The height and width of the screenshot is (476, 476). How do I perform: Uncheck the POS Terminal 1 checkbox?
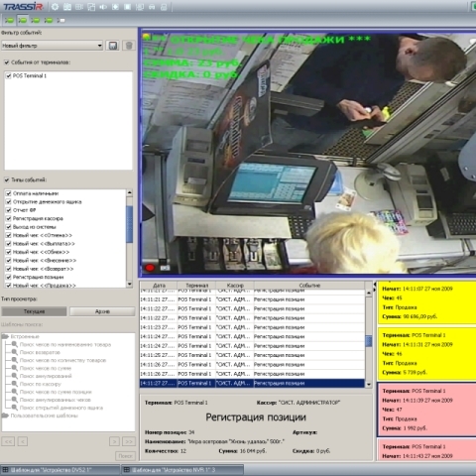coord(9,75)
